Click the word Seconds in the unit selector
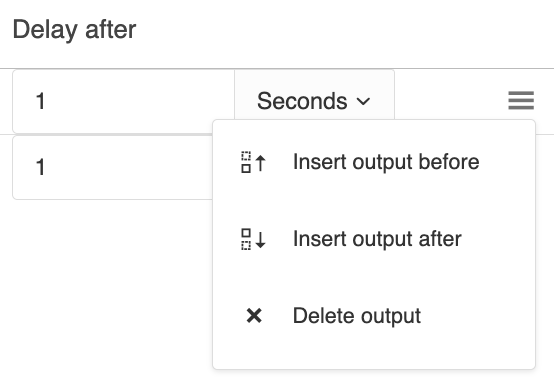556x388 pixels. 302,101
